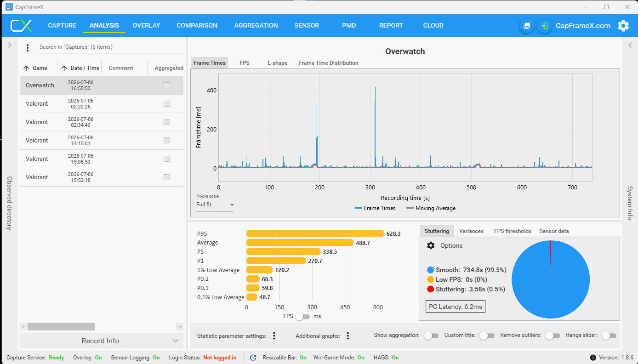Open the settings gear in top bar
The width and height of the screenshot is (638, 364).
(623, 26)
